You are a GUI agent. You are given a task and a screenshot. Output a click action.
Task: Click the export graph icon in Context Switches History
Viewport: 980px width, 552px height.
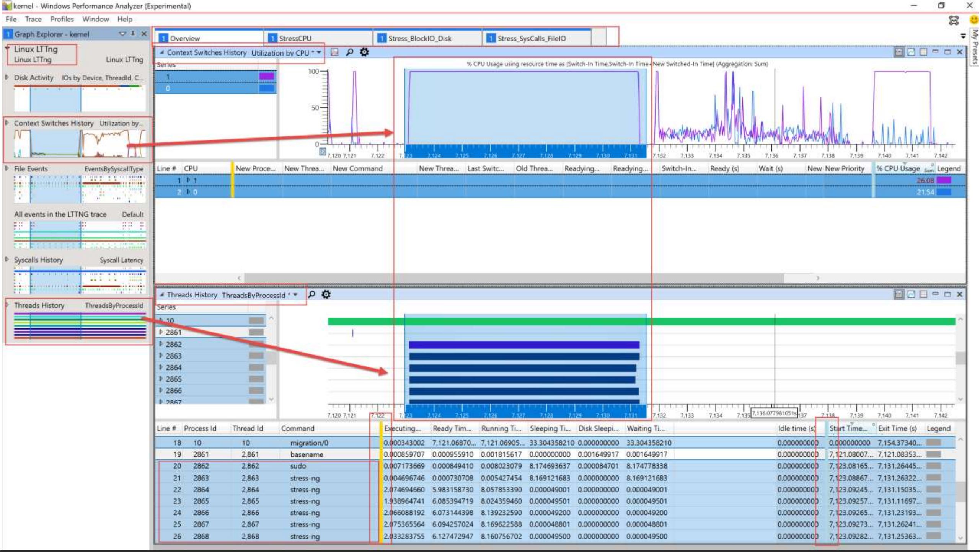[x=334, y=52]
